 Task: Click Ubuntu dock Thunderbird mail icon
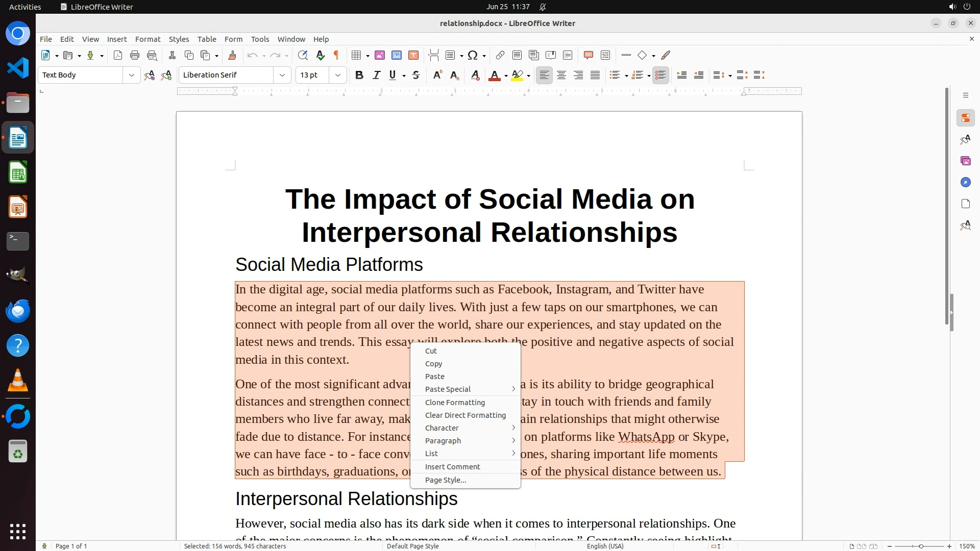pos(18,311)
